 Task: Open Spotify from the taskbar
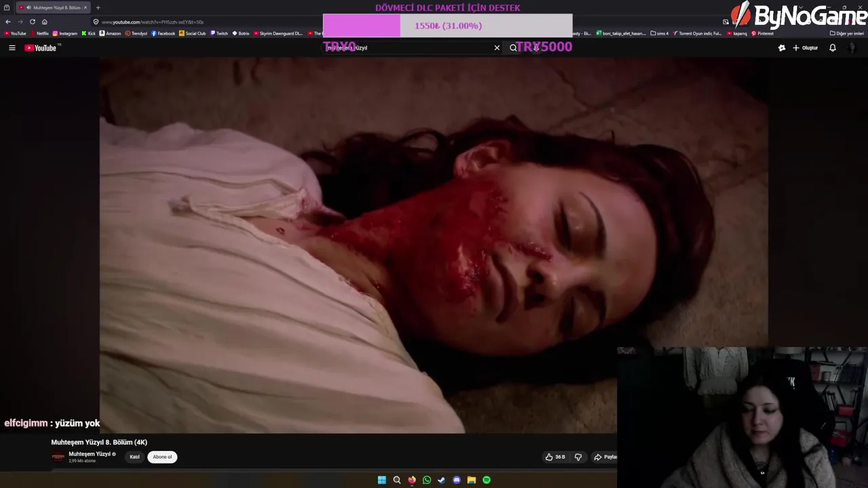tap(486, 480)
